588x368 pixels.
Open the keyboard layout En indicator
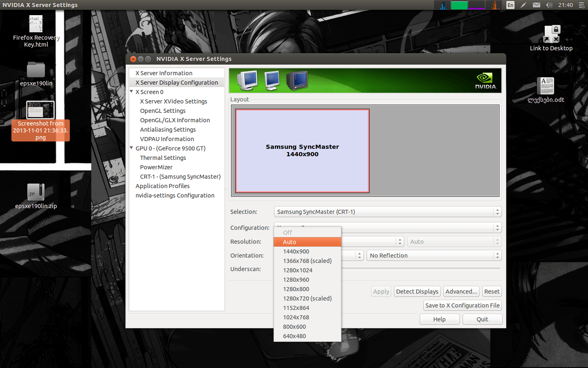click(510, 5)
